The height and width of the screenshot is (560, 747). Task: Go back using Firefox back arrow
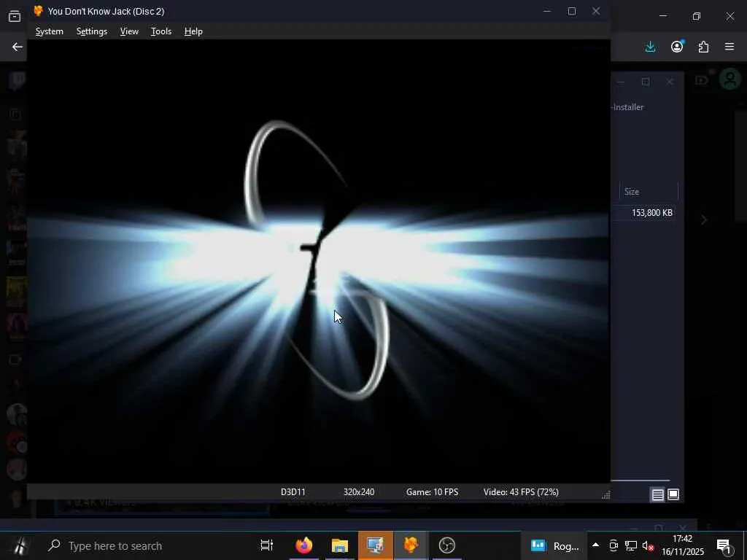(18, 47)
